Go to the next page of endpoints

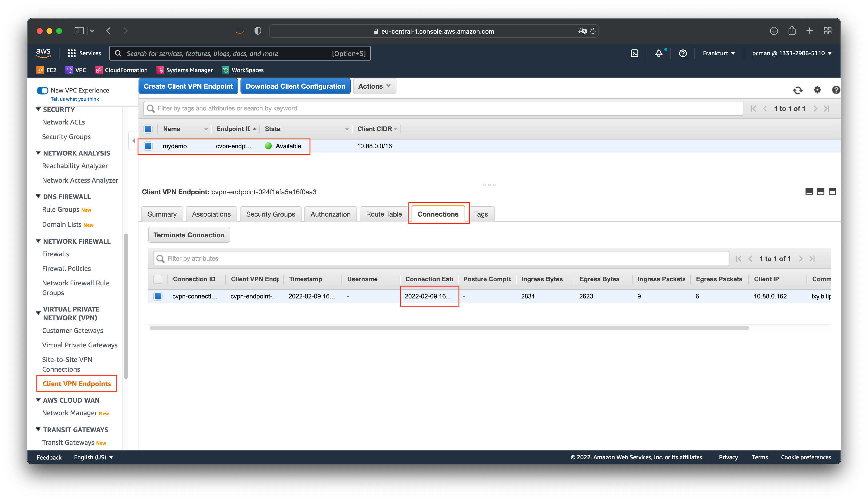point(815,109)
